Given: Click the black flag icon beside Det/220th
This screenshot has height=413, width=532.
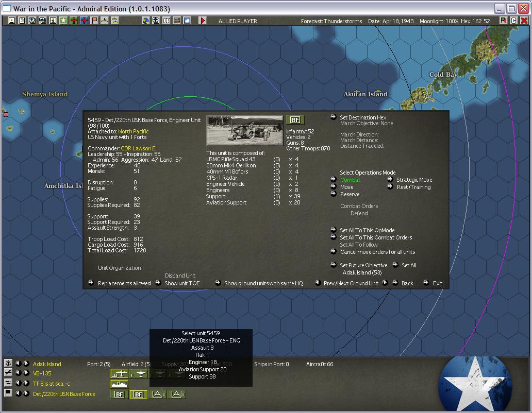Looking at the screenshot, I should [x=8, y=393].
